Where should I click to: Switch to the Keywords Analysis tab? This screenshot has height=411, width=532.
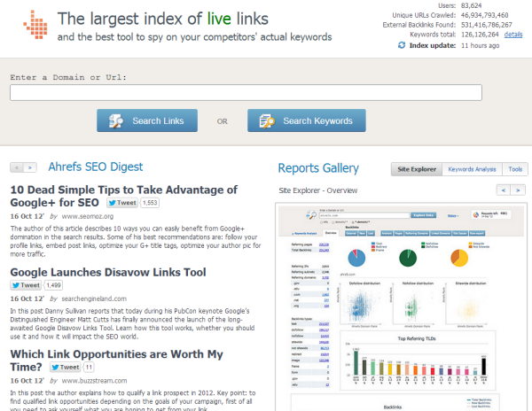pyautogui.click(x=471, y=168)
